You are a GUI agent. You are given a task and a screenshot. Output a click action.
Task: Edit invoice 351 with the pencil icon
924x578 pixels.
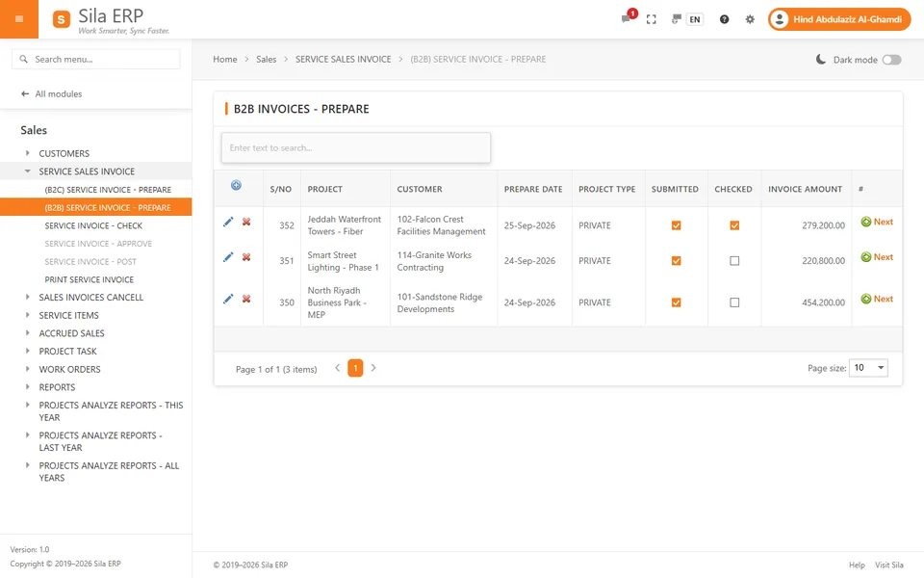228,257
